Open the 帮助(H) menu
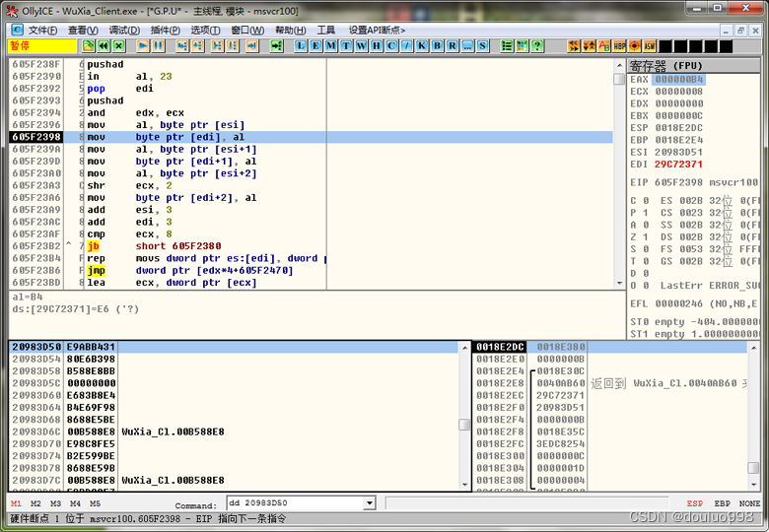769x532 pixels. coord(290,31)
